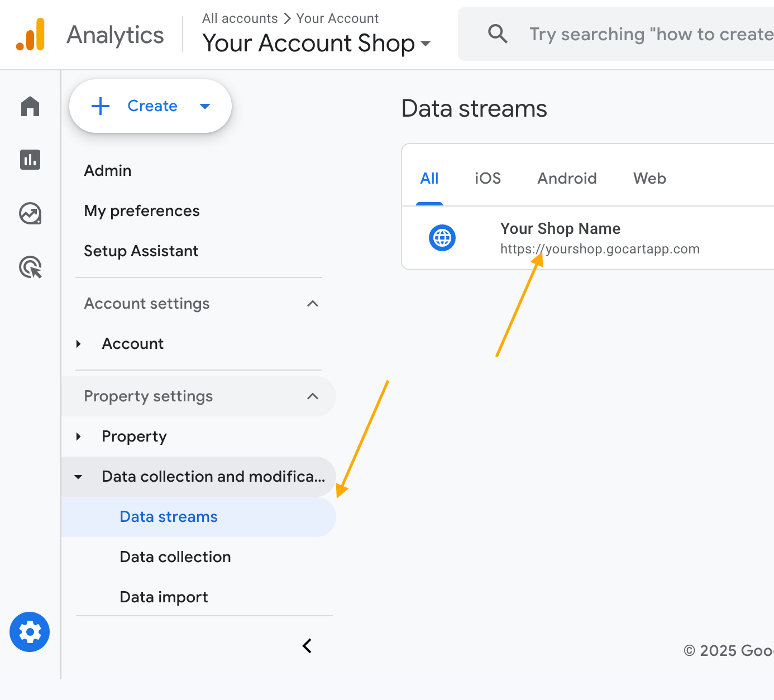Open the Home icon in sidebar
Screen dimensions: 774x700
point(30,106)
